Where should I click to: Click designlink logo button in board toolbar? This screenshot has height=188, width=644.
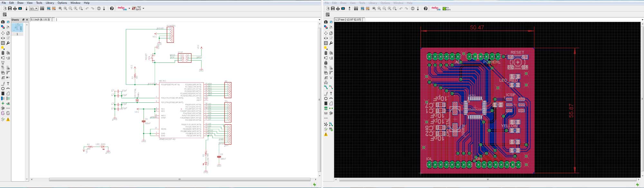coord(436,8)
